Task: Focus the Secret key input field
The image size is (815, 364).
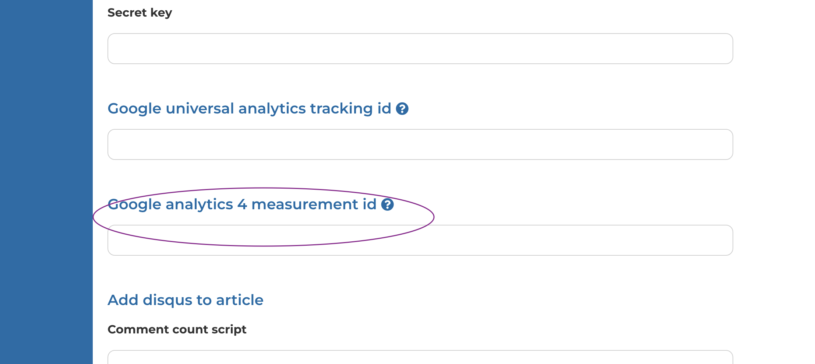Action: point(420,49)
